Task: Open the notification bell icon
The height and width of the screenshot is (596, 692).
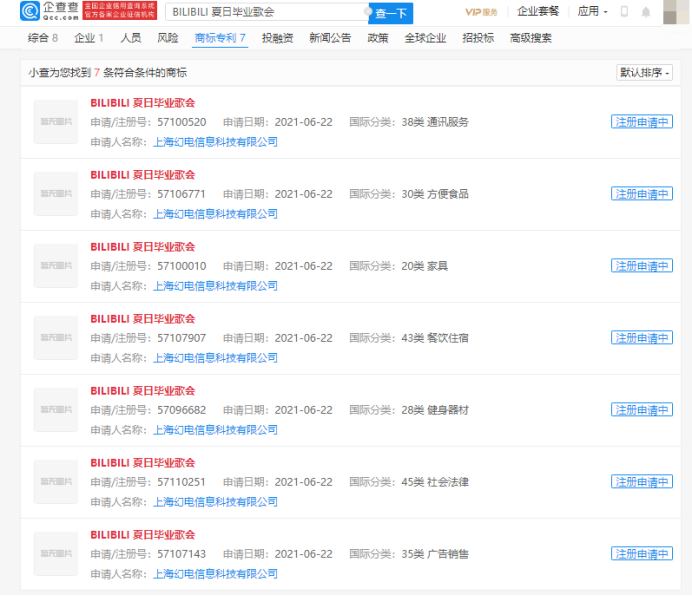Action: [x=646, y=12]
